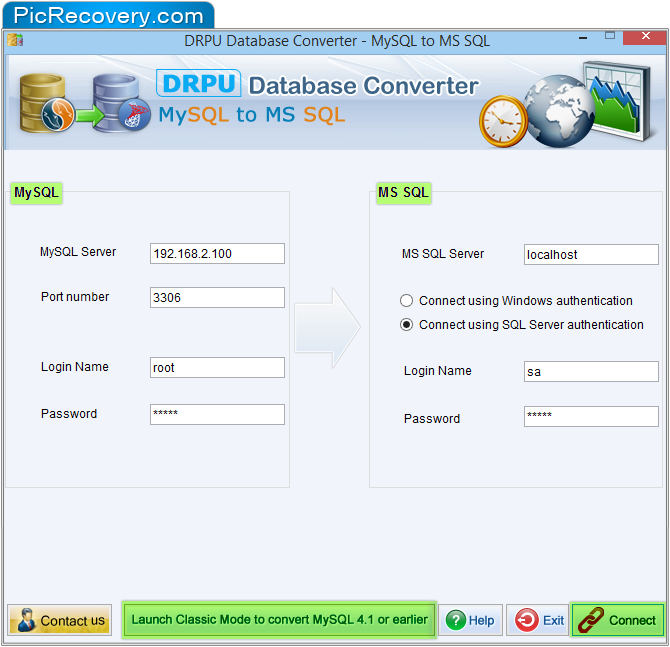670x647 pixels.
Task: Minimize the Database Converter window
Action: 583,38
